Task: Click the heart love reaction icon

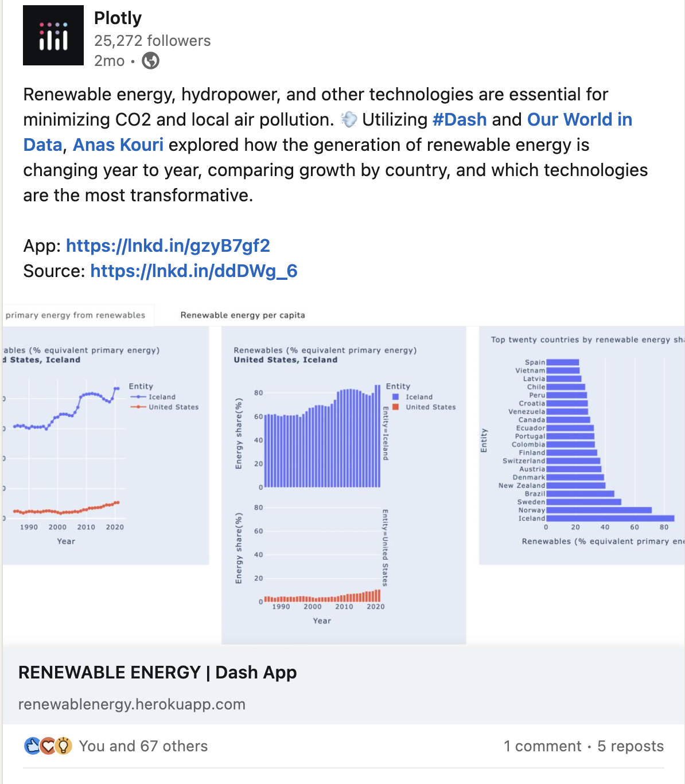Action: pyautogui.click(x=48, y=746)
